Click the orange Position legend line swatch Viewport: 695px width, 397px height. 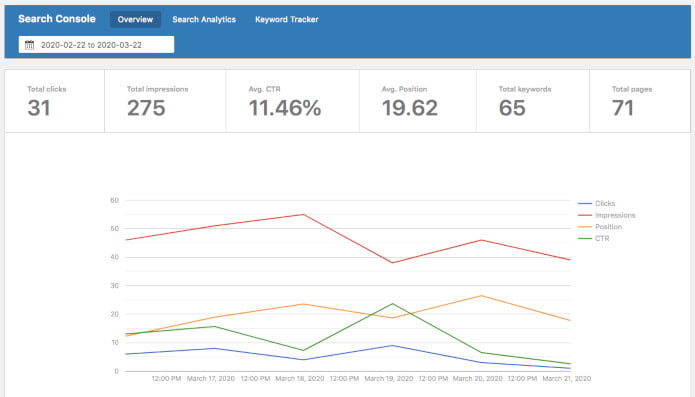click(x=585, y=226)
